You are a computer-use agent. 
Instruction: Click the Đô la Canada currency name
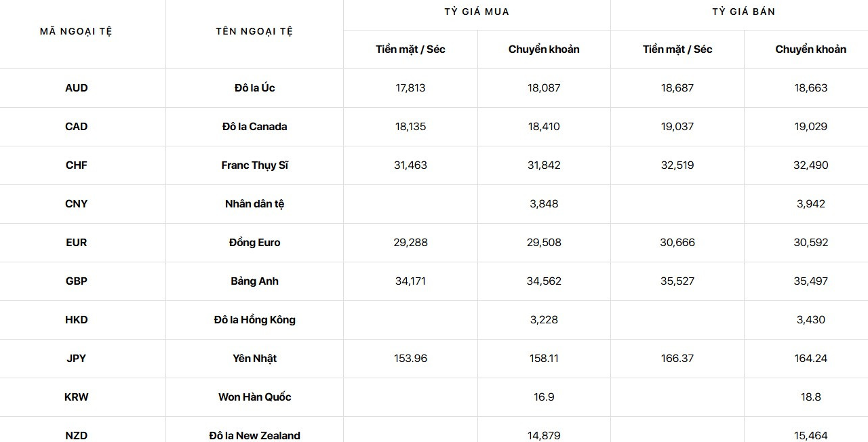(x=254, y=126)
